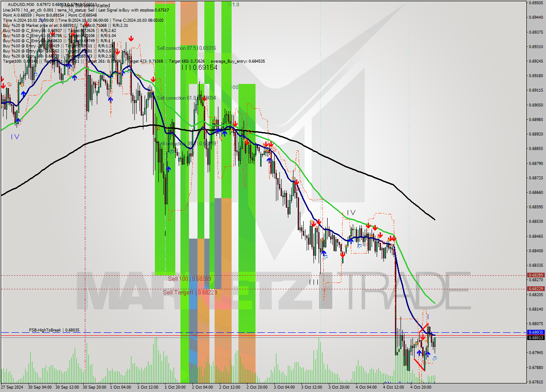
Task: Click the '30 Sep 20:00' time axis label
Action: pyautogui.click(x=95, y=388)
